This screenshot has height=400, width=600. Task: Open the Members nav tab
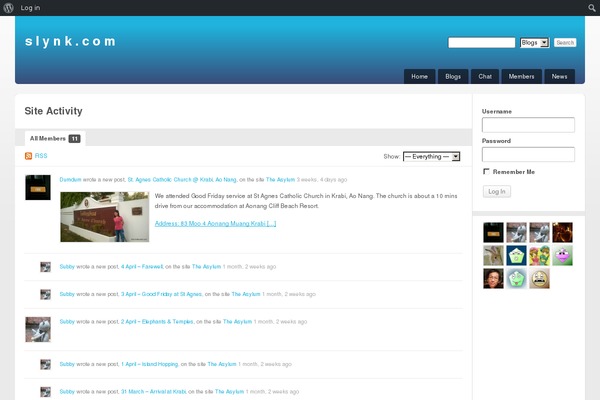(522, 77)
